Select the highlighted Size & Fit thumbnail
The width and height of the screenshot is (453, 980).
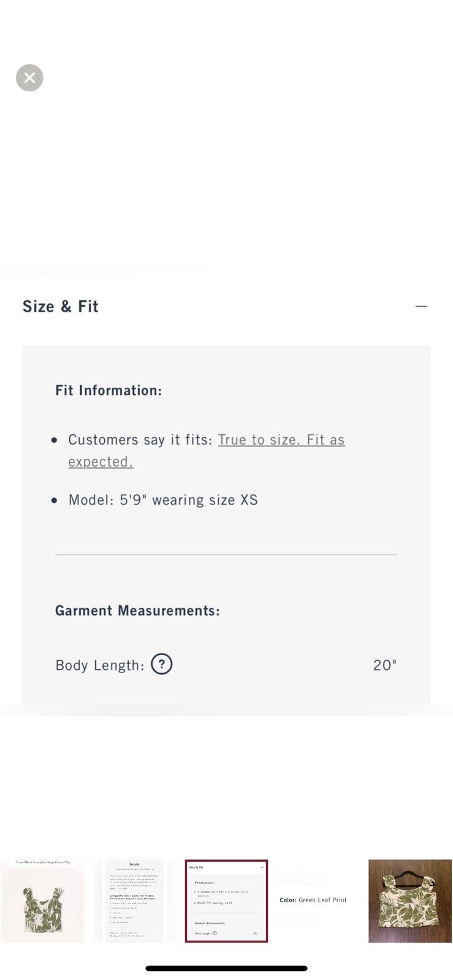226,900
